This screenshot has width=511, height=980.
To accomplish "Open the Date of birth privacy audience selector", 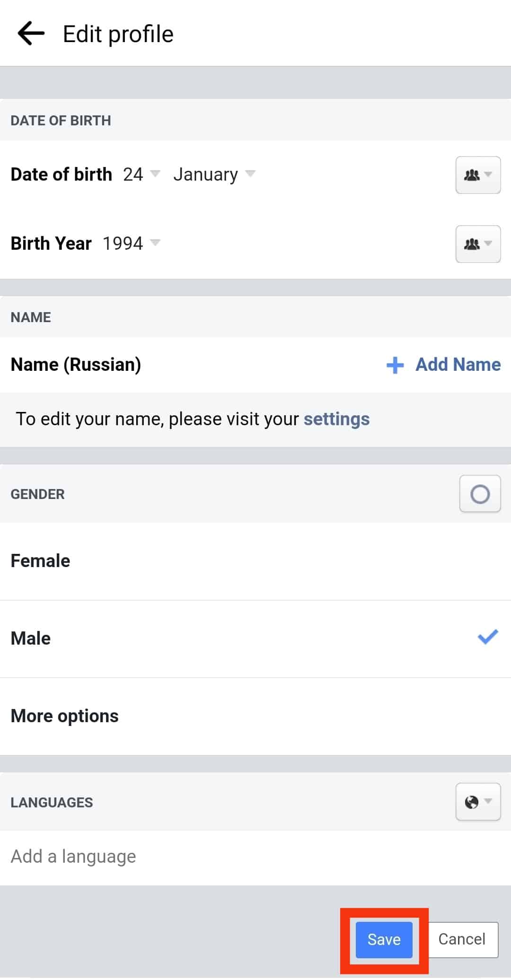I will [x=478, y=175].
